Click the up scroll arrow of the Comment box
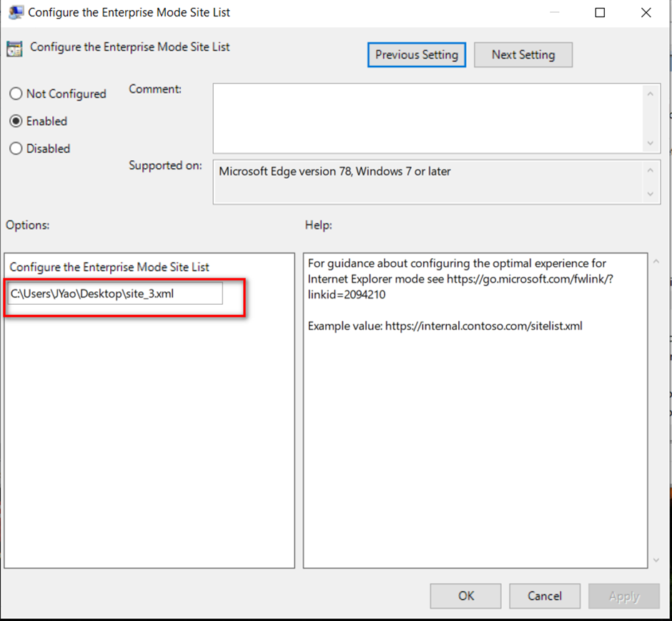The height and width of the screenshot is (621, 672). pos(651,92)
